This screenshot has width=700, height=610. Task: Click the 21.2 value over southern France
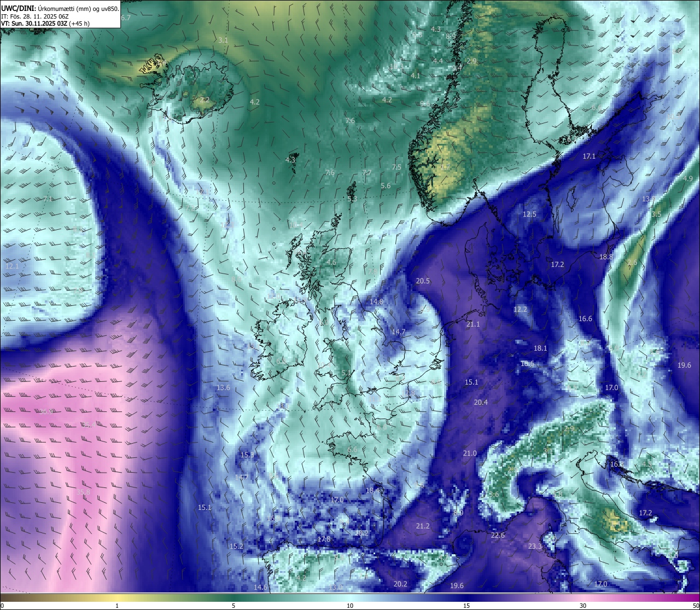423,526
